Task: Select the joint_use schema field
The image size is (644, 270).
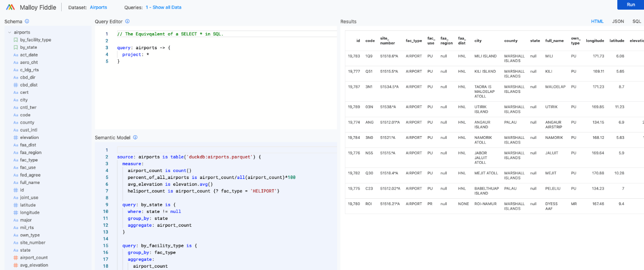Action: 29,198
